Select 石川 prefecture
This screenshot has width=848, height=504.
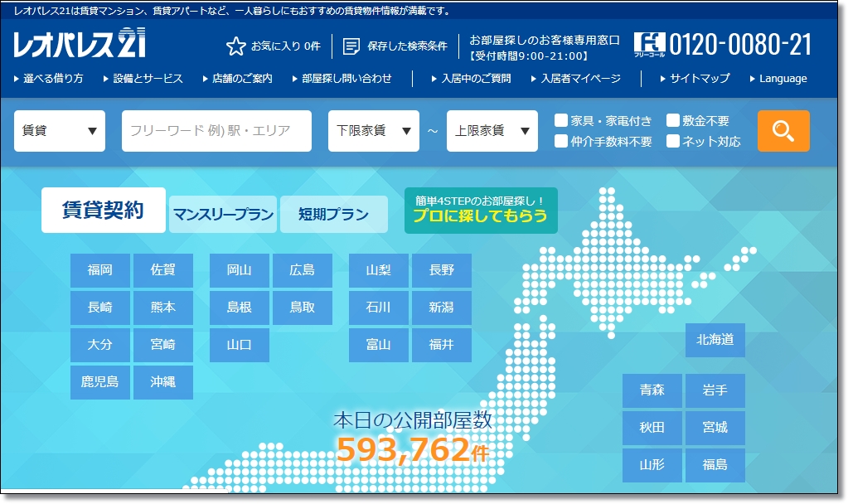click(x=379, y=308)
